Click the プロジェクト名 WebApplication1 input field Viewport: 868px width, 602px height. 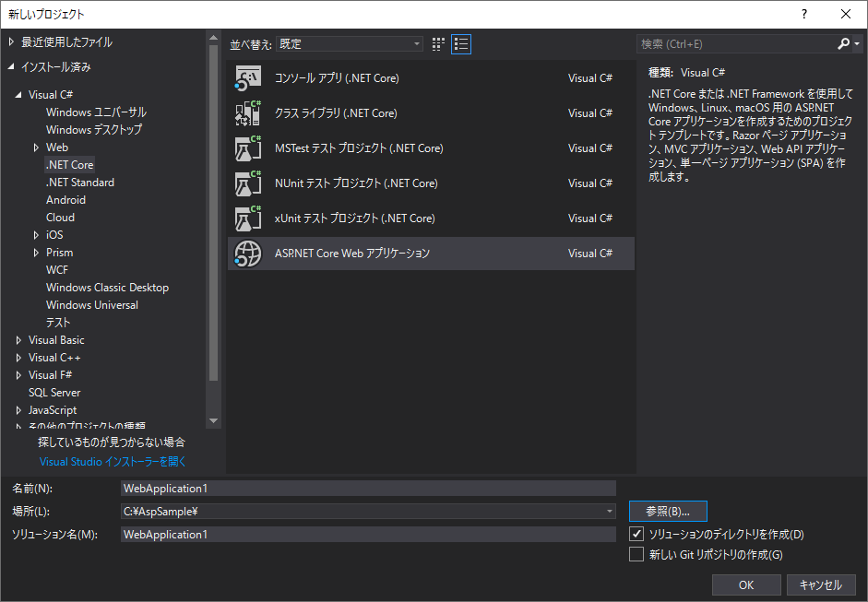click(x=369, y=488)
